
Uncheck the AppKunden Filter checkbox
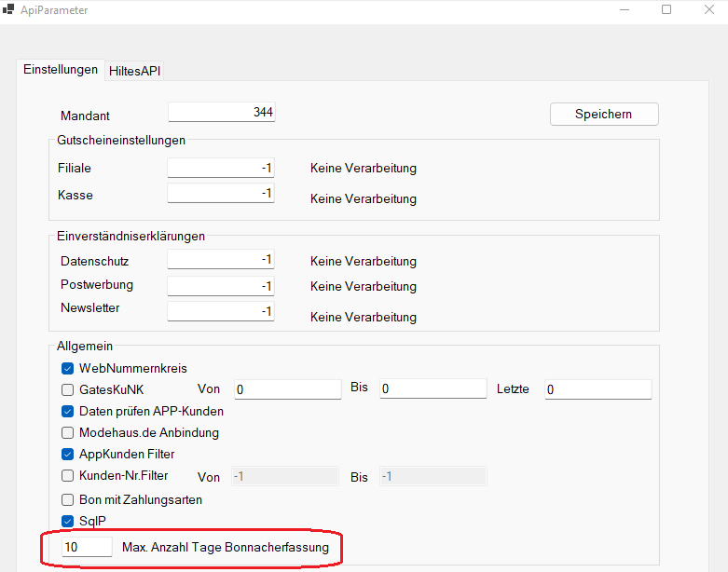[x=68, y=455]
